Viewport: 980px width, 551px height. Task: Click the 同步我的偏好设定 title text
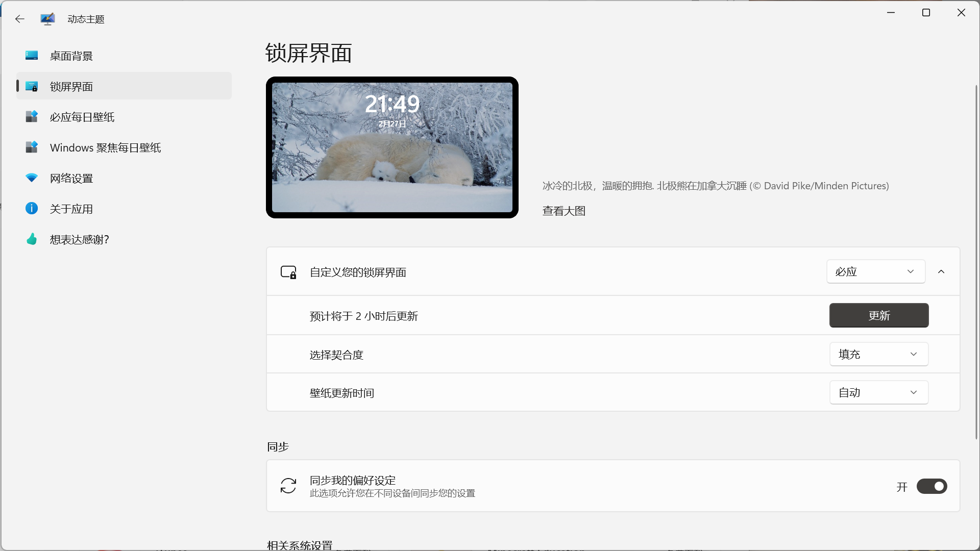pyautogui.click(x=353, y=480)
